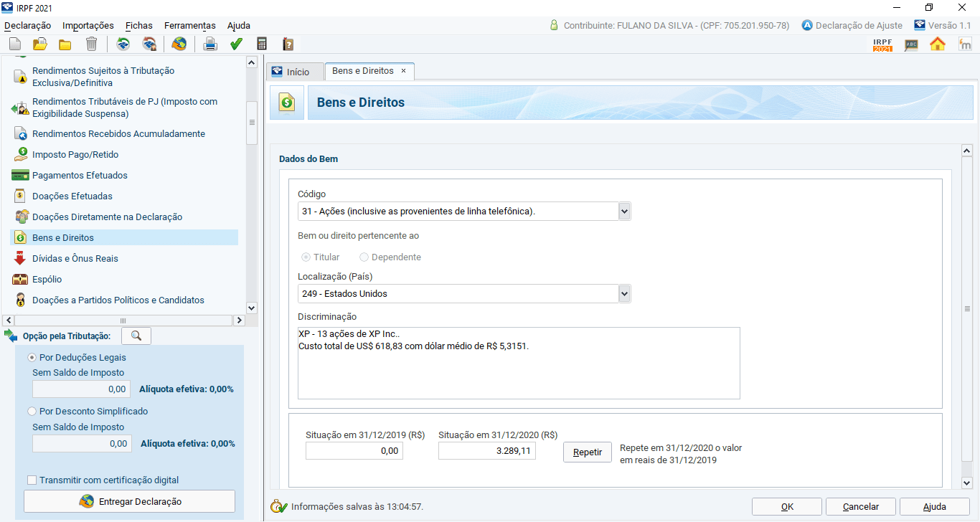
Task: Click the printer icon in toolbar
Action: [209, 44]
